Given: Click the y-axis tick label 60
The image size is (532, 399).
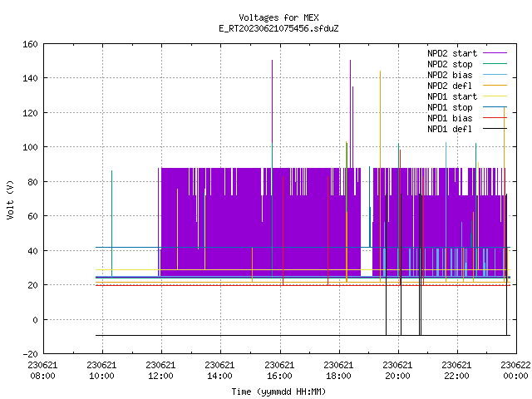Looking at the screenshot, I should tap(32, 216).
